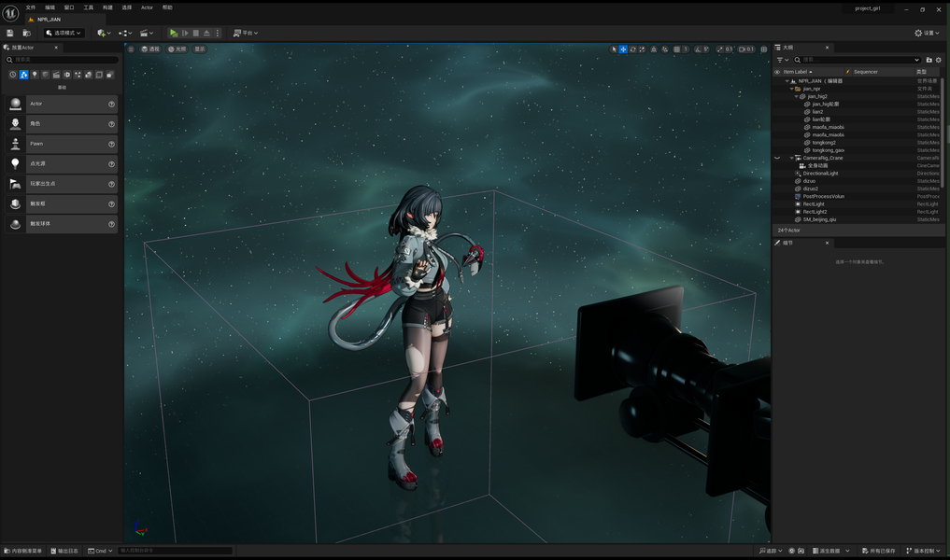
Task: Select the Lights category bulb icon
Action: pyautogui.click(x=35, y=75)
